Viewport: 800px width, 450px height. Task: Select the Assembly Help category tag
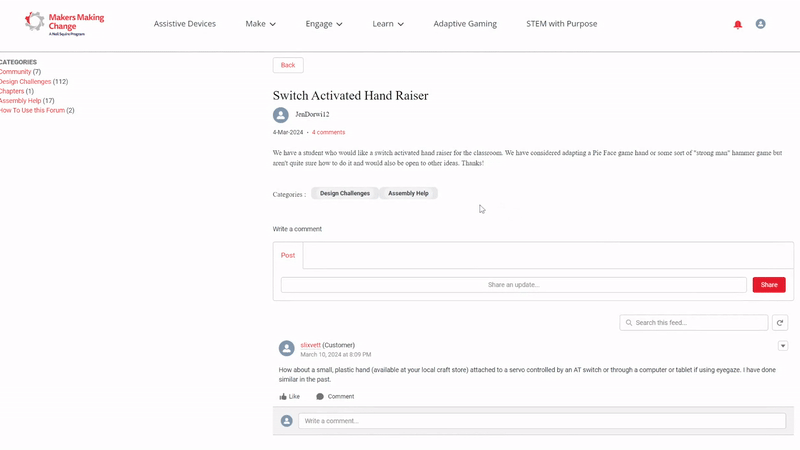coord(408,193)
